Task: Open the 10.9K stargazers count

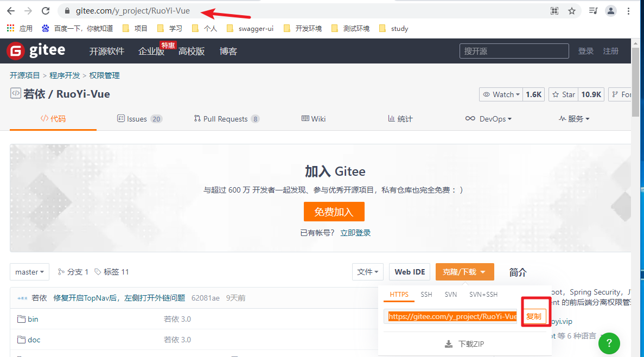Action: [591, 94]
